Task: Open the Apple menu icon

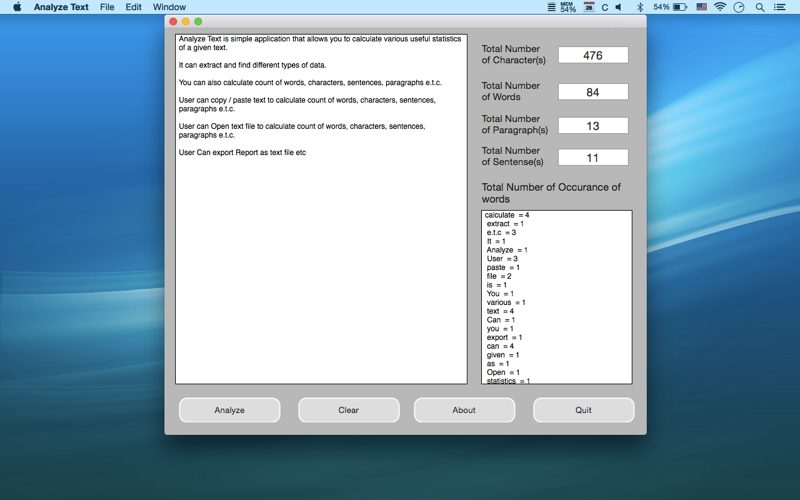Action: [17, 7]
